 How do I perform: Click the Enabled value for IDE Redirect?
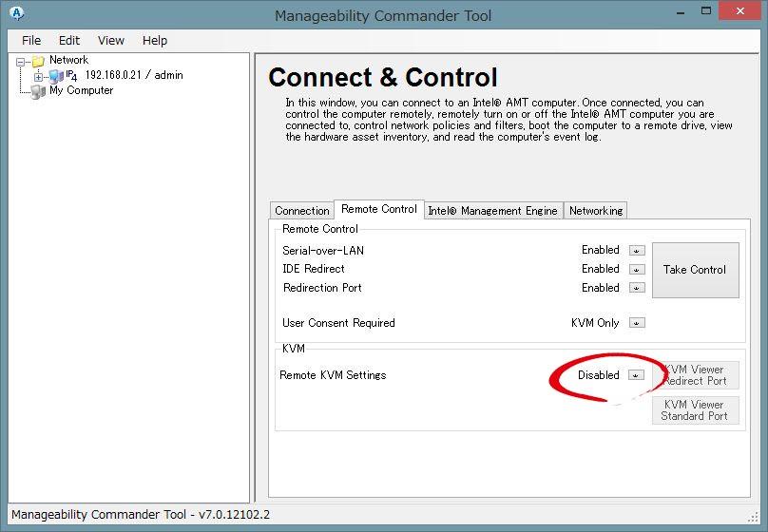(601, 269)
